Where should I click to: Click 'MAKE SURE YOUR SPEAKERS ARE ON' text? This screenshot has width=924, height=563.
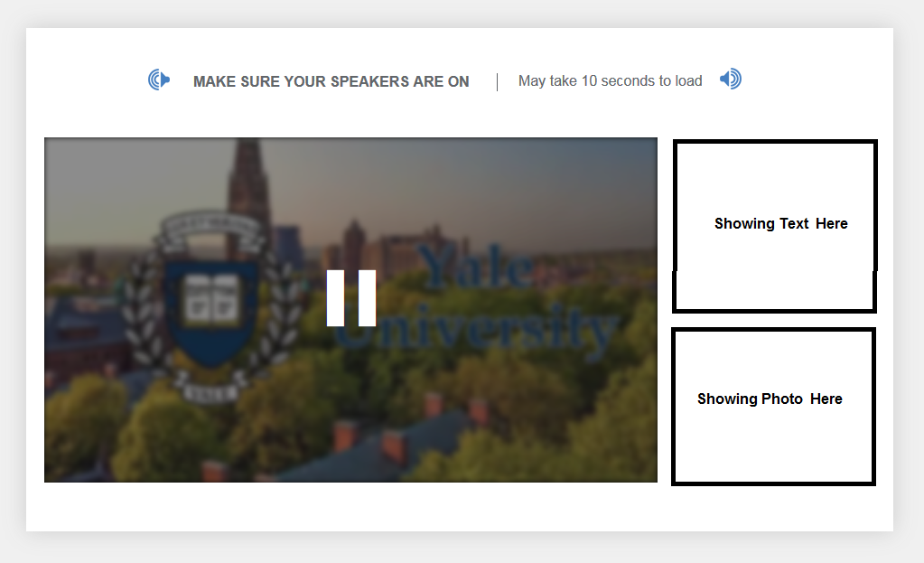pyautogui.click(x=331, y=81)
